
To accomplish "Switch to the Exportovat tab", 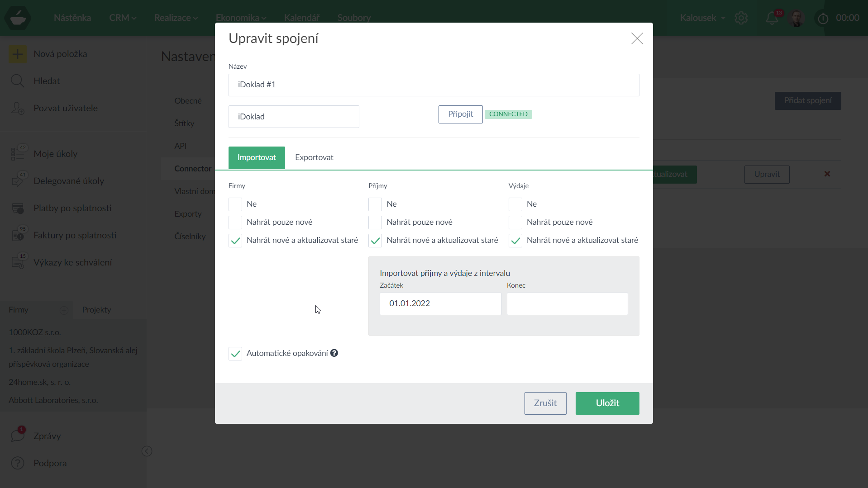I will pos(314,157).
